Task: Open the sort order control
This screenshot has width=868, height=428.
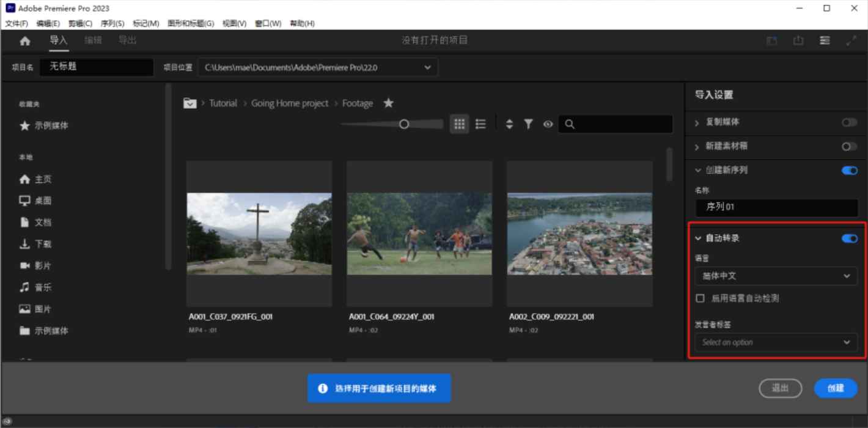Action: pos(509,124)
